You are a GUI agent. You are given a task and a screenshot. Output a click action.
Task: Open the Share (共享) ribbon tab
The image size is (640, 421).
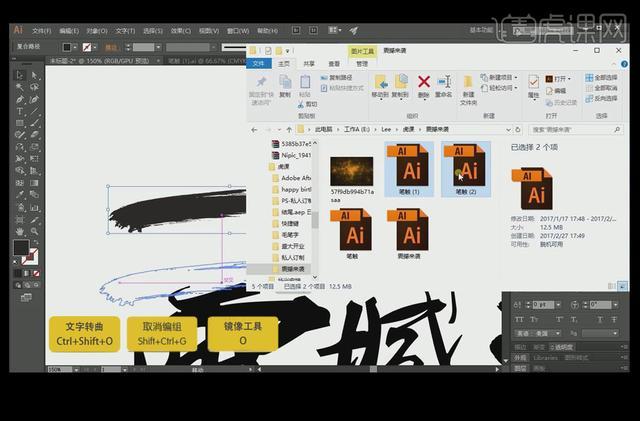309,63
